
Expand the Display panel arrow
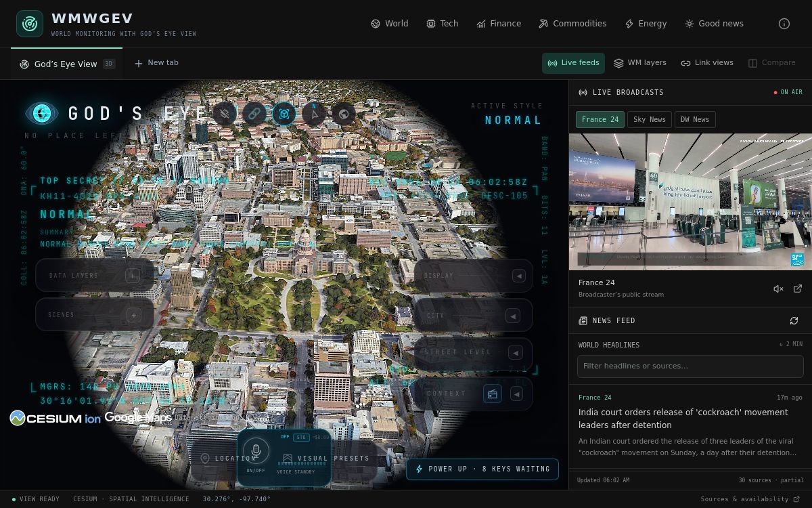[x=519, y=276]
